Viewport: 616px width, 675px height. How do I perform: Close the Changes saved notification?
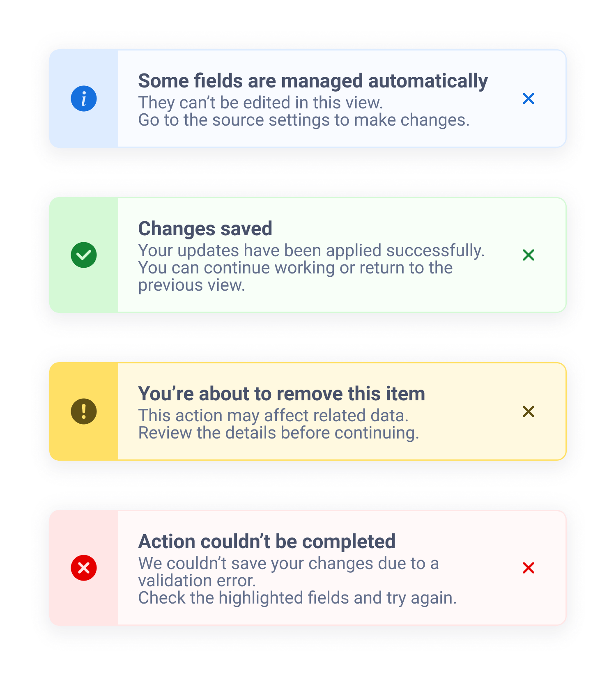point(528,255)
